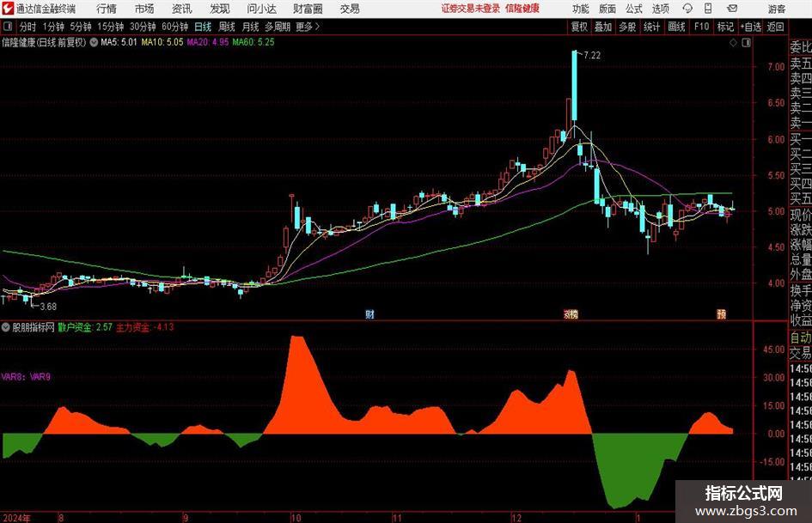812x523 pixels.
Task: Open the 市场 menu
Action: pos(144,9)
